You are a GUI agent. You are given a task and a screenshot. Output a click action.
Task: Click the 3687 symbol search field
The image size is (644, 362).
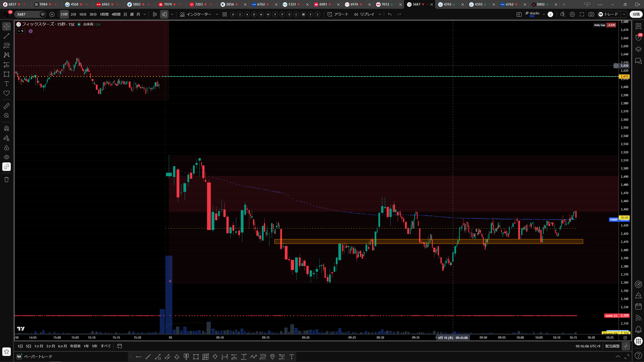pyautogui.click(x=28, y=14)
